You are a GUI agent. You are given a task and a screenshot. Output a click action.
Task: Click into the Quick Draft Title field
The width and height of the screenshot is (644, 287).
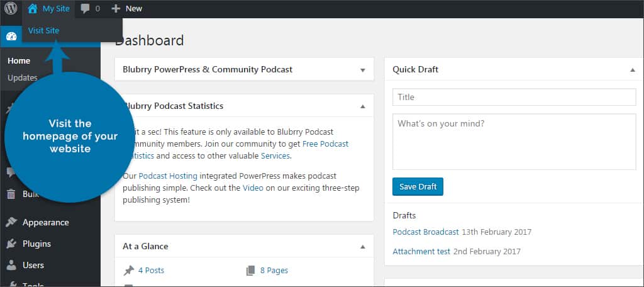coord(514,97)
